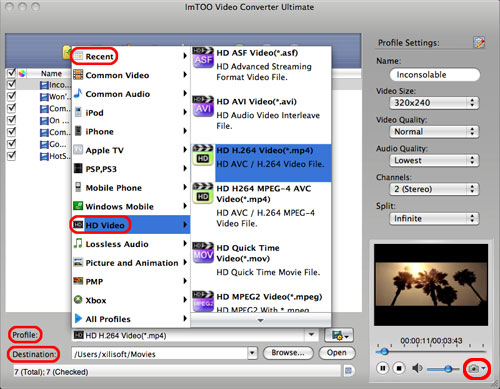Image resolution: width=500 pixels, height=389 pixels.
Task: Stop the preview playback
Action: pyautogui.click(x=399, y=368)
